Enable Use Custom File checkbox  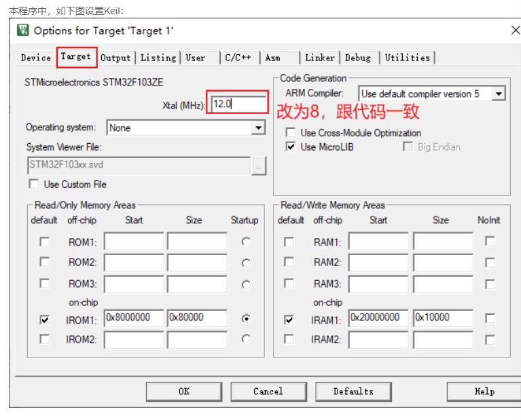[34, 184]
